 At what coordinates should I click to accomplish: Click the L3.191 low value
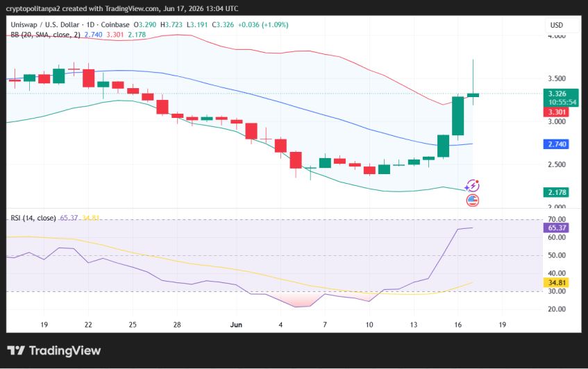point(197,25)
